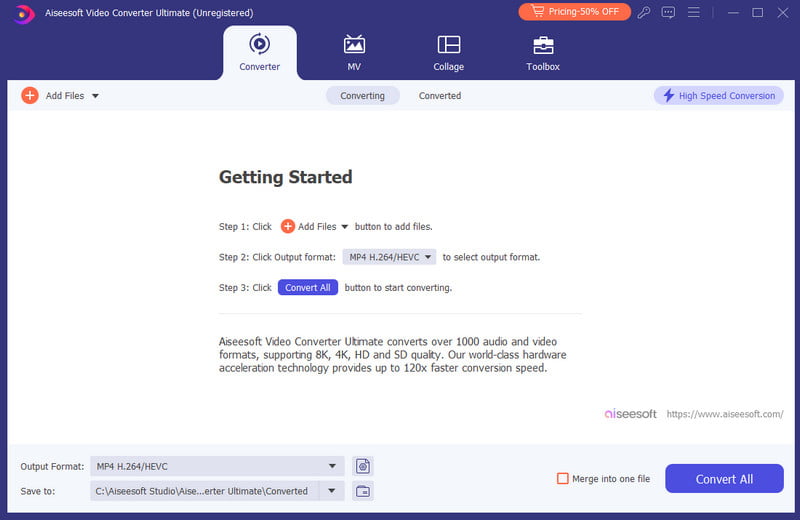This screenshot has height=520, width=800.
Task: Open custom profile settings icon beside Output Format
Action: [x=363, y=466]
